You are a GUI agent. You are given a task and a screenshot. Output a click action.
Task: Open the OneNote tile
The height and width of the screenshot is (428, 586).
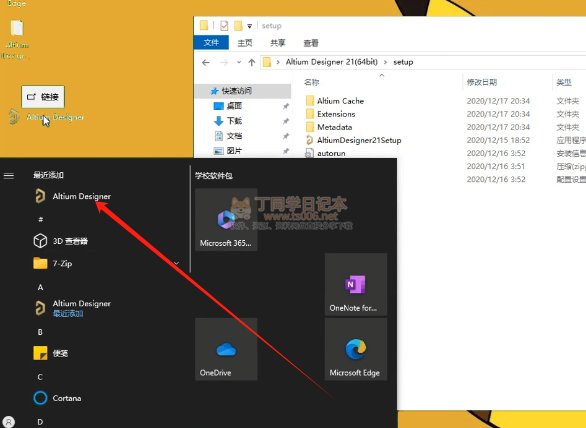coord(356,284)
